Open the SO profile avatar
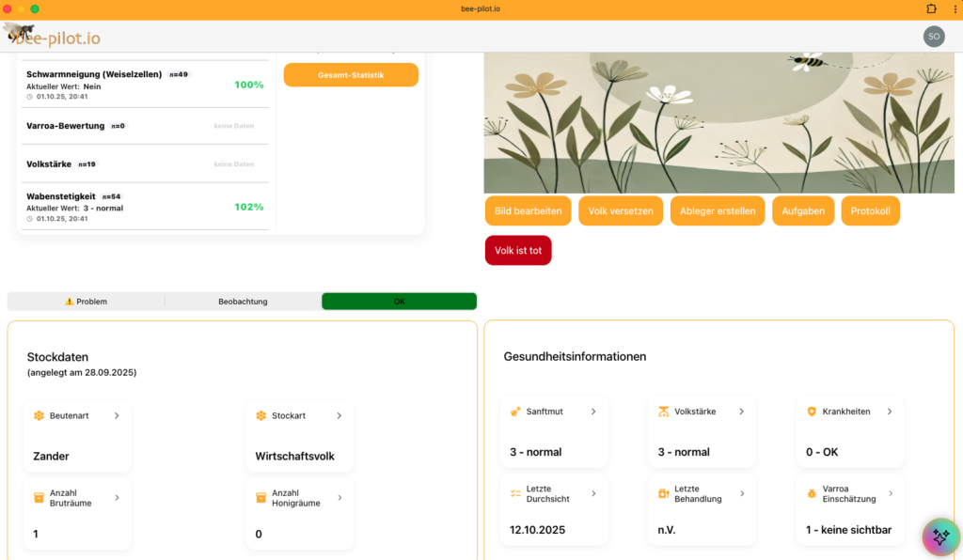Screen dimensions: 963x560 pyautogui.click(x=933, y=36)
